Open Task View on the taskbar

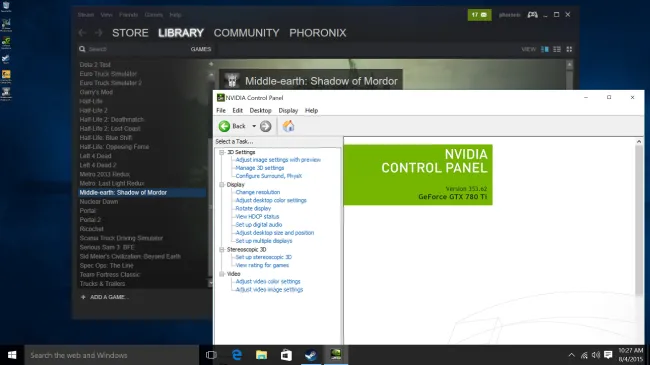(x=211, y=355)
